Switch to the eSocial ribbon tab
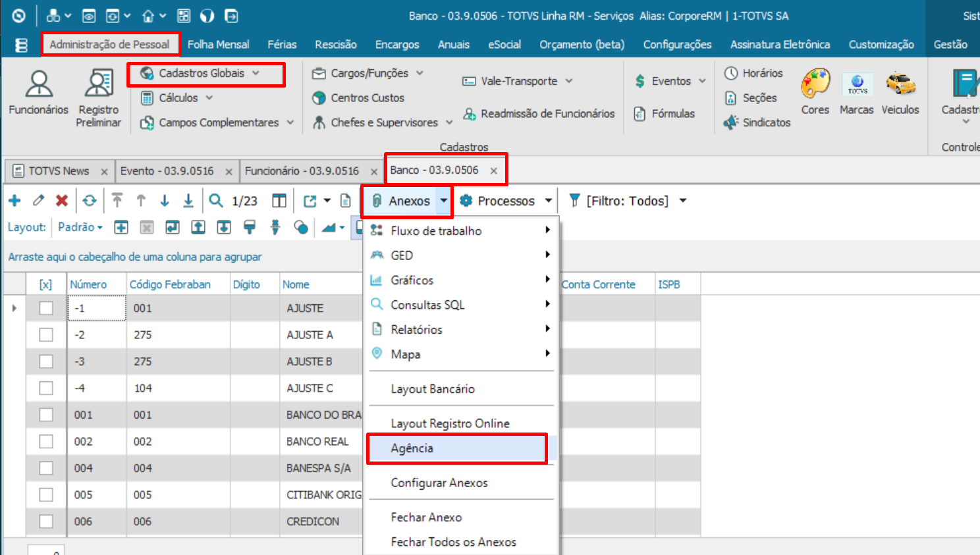980x555 pixels. point(504,45)
